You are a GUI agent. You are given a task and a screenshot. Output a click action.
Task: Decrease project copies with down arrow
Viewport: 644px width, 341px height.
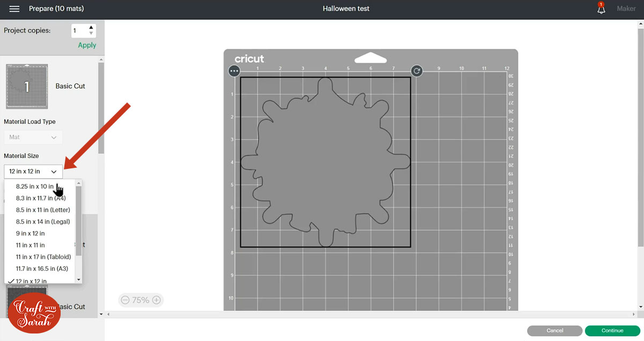[x=91, y=34]
